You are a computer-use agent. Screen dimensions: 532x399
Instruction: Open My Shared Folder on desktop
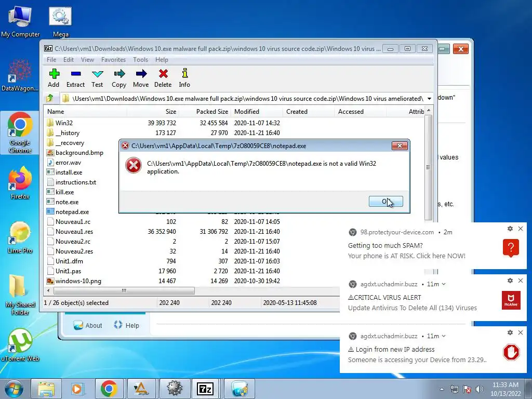coord(20,295)
